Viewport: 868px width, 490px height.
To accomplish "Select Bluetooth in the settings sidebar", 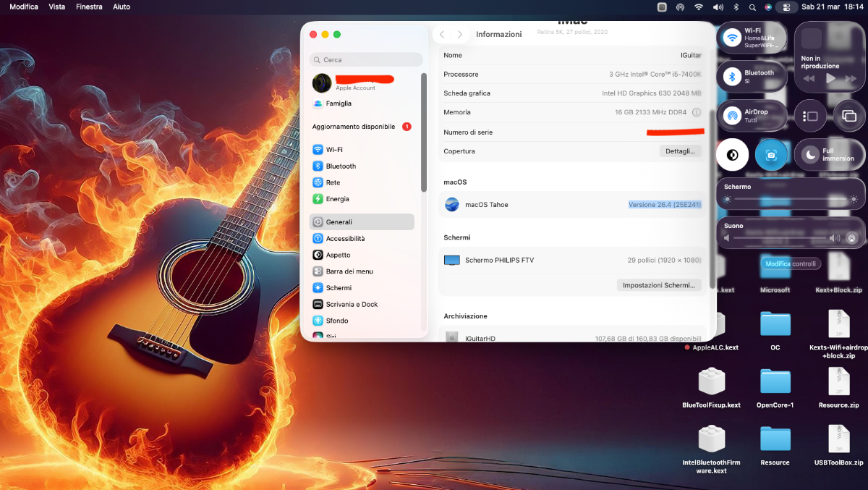I will click(340, 166).
